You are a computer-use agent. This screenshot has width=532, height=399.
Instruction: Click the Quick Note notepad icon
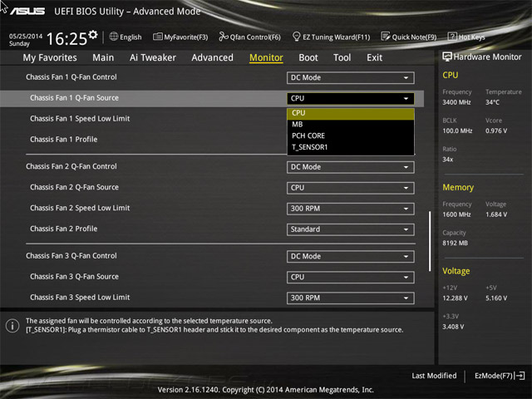(386, 37)
